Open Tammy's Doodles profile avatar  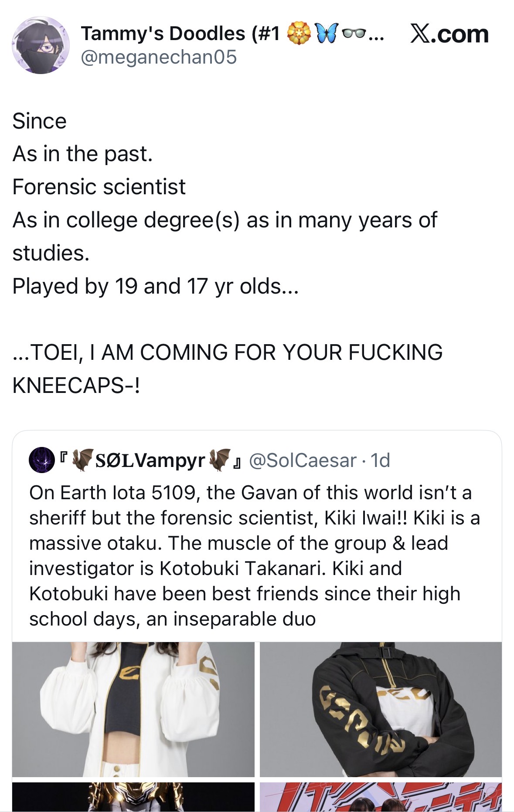pos(41,45)
